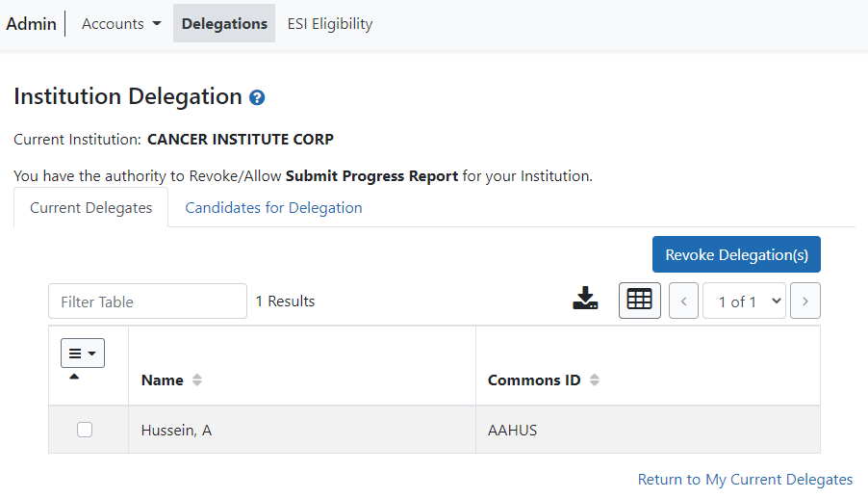Follow Return to My Current Delegates link
Image resolution: width=868 pixels, height=498 pixels.
pyautogui.click(x=745, y=479)
